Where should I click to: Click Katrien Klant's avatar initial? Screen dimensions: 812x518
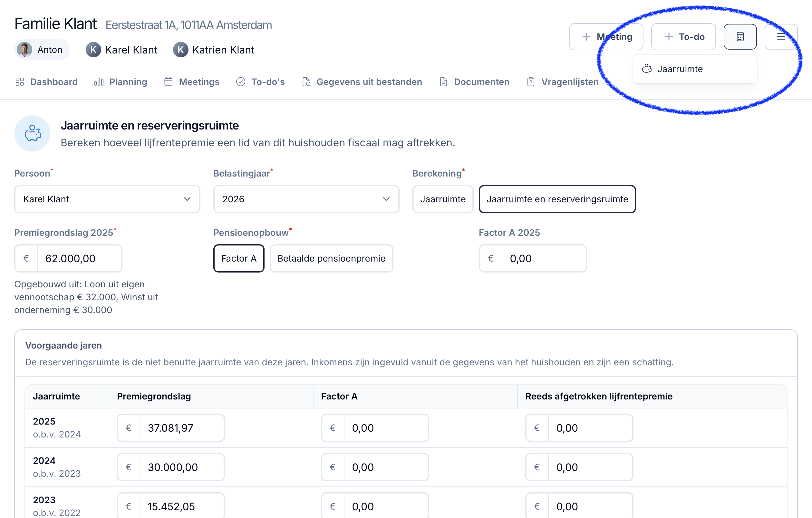(x=180, y=50)
